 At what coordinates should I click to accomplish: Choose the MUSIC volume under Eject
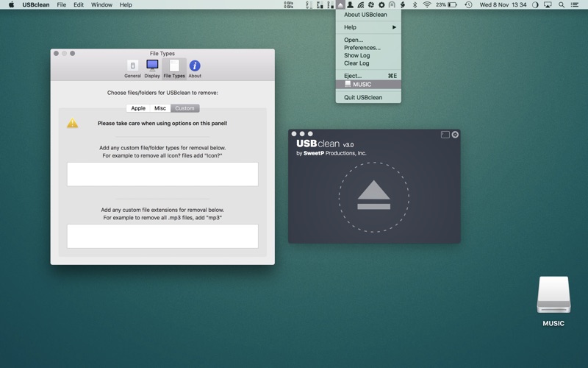[362, 85]
